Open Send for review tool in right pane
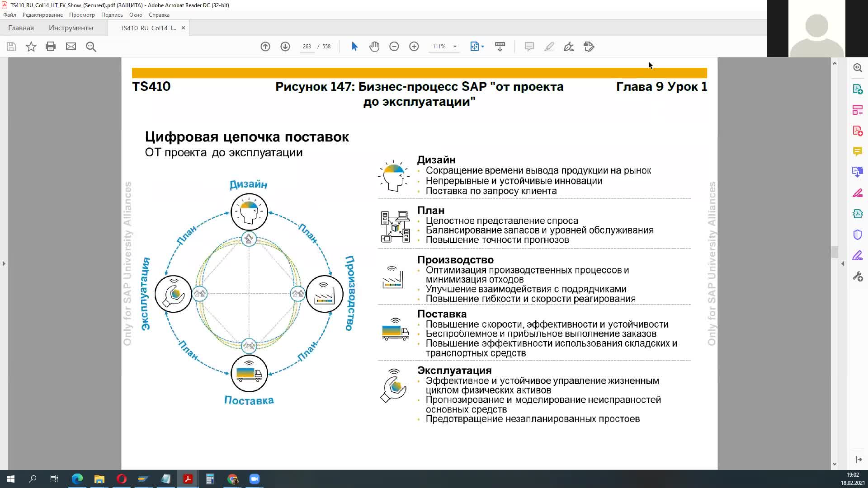Viewport: 868px width, 488px height. coord(858,214)
